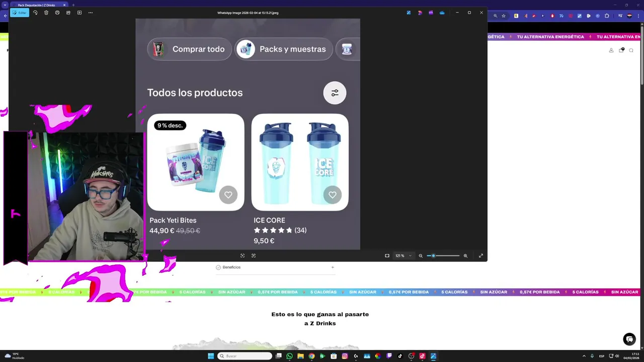644x362 pixels.
Task: Share the image from Photos toolbar
Action: click(x=68, y=13)
